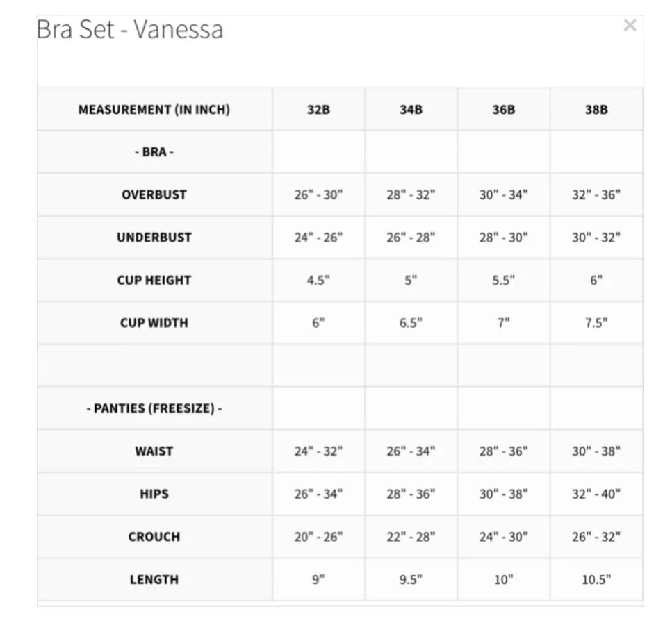672x641 pixels.
Task: Select the Crouch row label
Action: click(x=154, y=537)
